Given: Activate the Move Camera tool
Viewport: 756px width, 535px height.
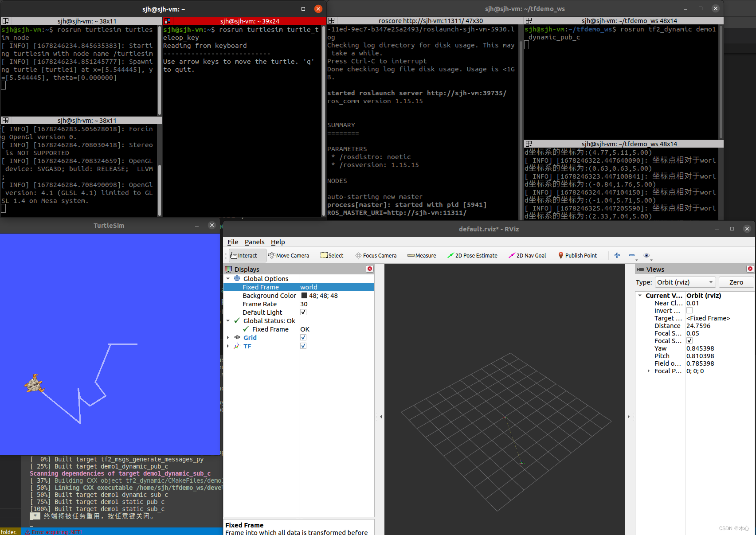Looking at the screenshot, I should click(x=289, y=255).
